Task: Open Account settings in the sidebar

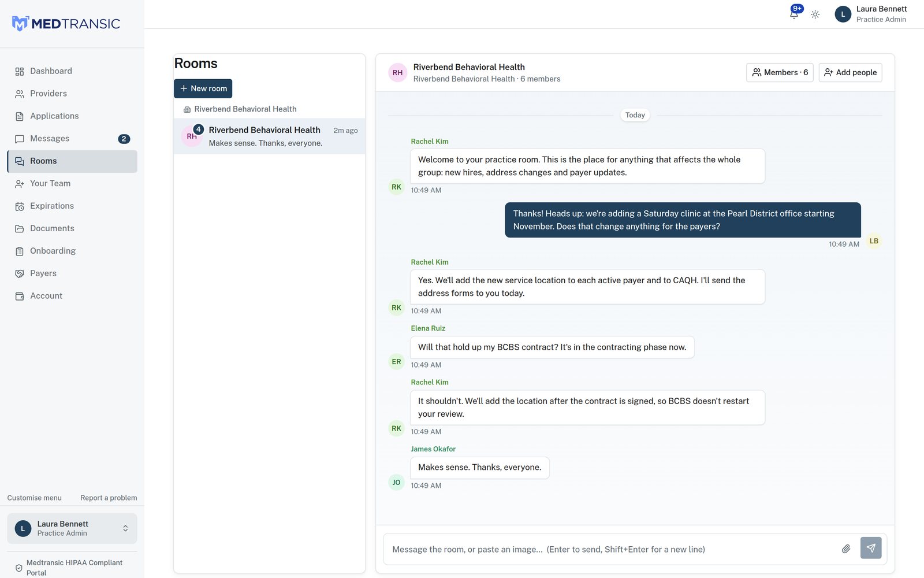Action: [72, 296]
